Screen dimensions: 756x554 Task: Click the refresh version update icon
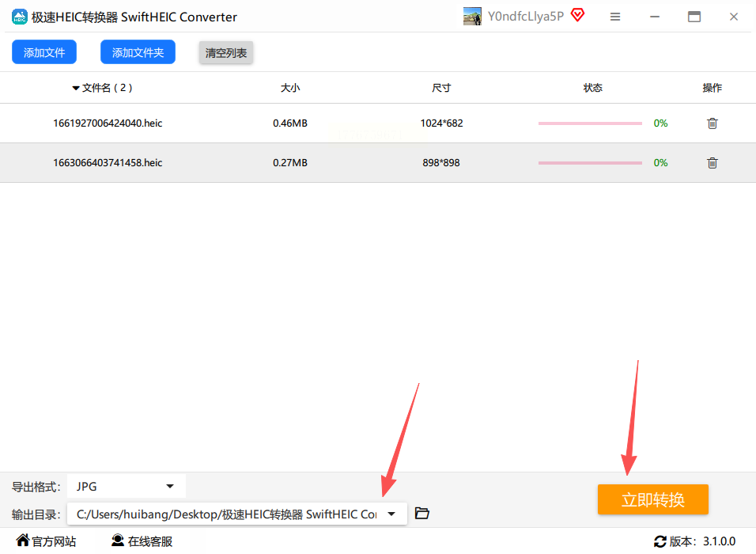coord(660,541)
